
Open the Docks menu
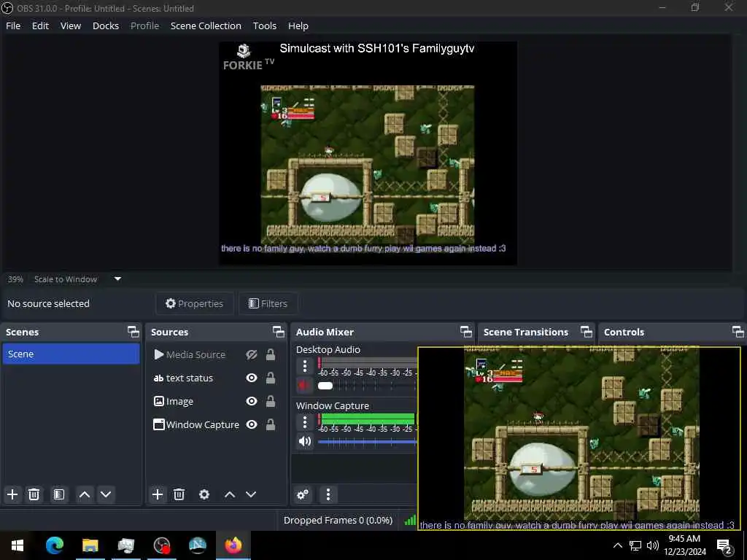click(x=106, y=26)
